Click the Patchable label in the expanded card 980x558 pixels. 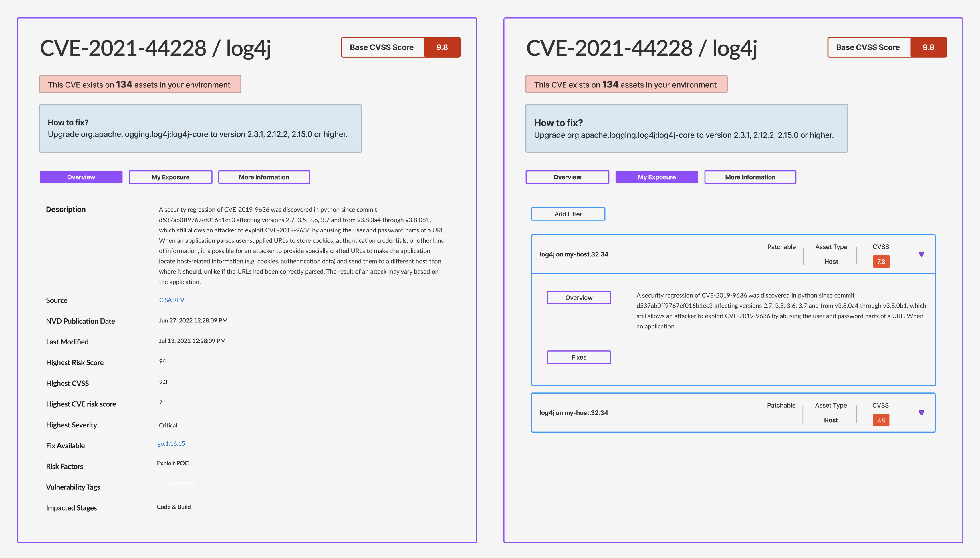pyautogui.click(x=781, y=247)
